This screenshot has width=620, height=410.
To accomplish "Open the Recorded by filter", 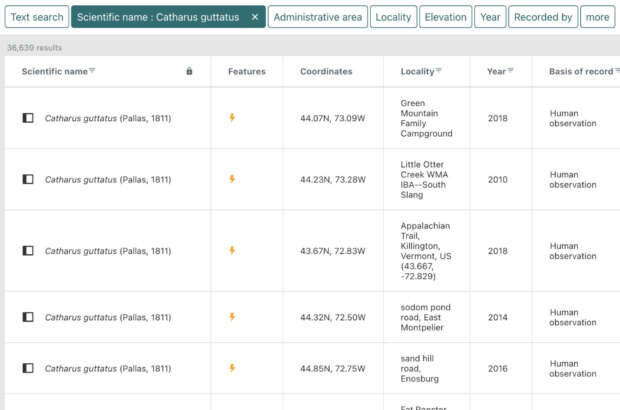I will 542,17.
